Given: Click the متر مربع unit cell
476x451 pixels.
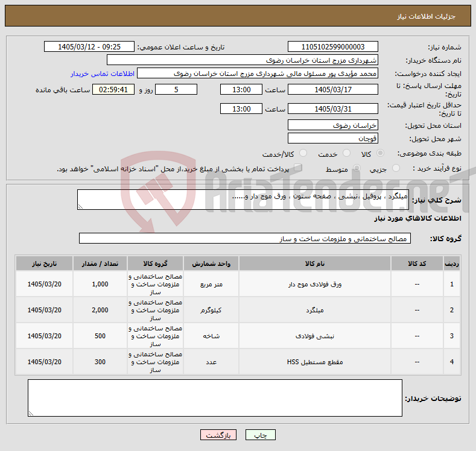Looking at the screenshot, I should pos(211,284).
